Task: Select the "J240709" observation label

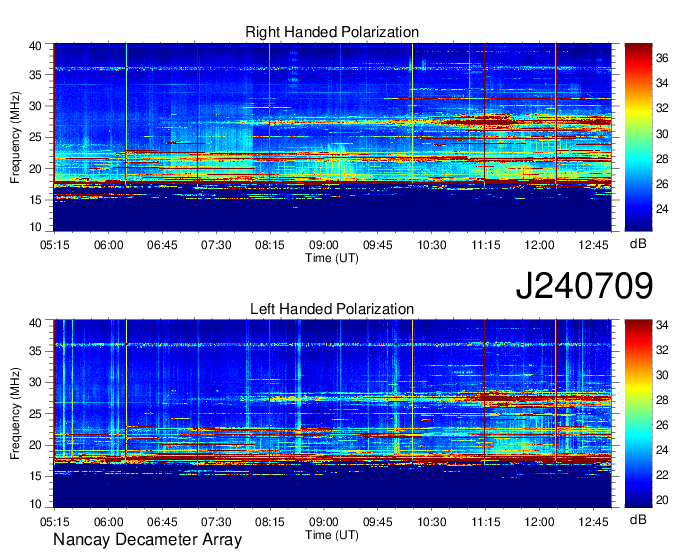Action: [584, 286]
